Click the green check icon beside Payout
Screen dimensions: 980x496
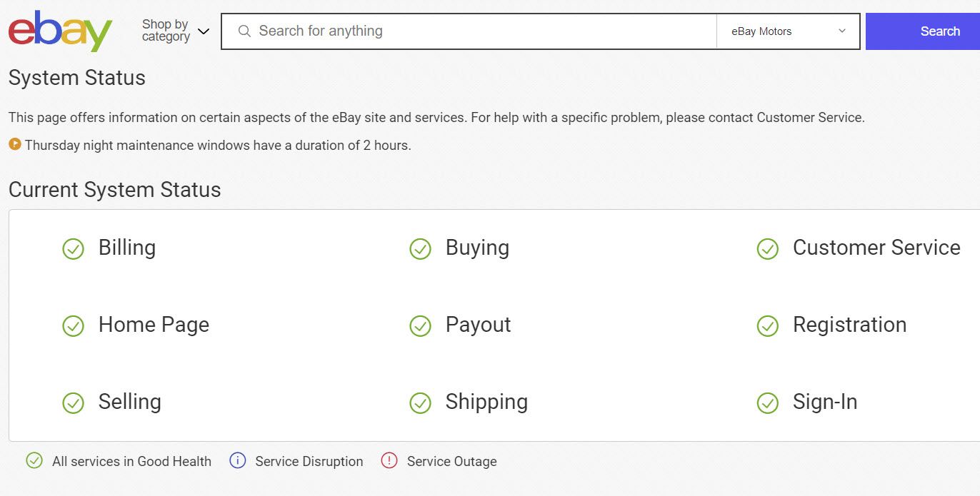[x=420, y=325]
